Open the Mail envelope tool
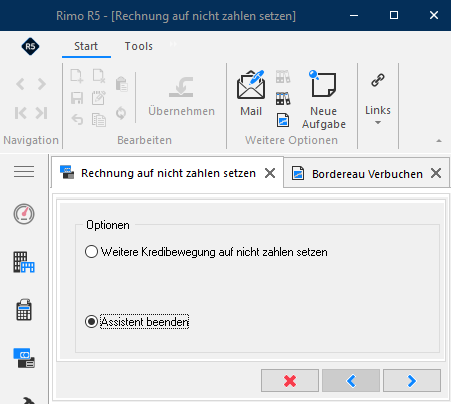Viewport: 451px width, 404px height. pyautogui.click(x=251, y=93)
